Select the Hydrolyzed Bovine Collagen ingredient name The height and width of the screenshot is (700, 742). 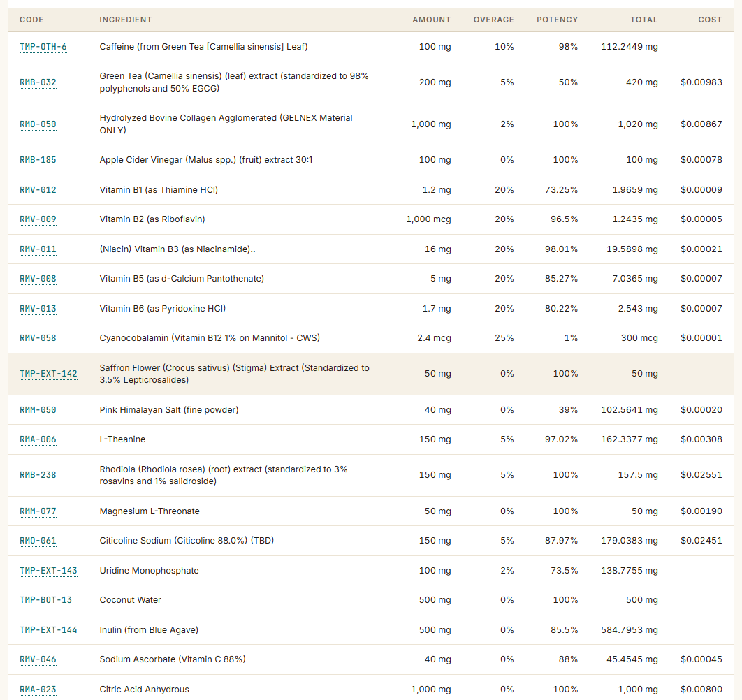coord(226,124)
